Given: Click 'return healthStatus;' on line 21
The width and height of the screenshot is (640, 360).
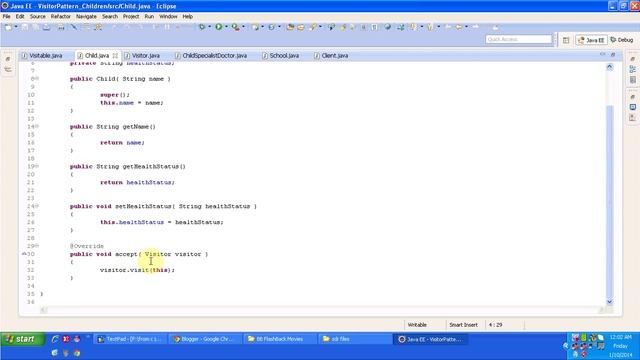Looking at the screenshot, I should pyautogui.click(x=137, y=182).
